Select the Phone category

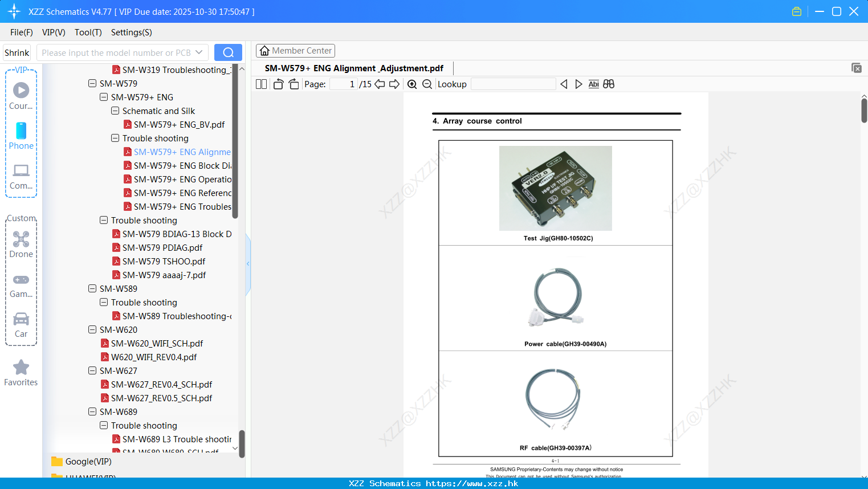(21, 136)
